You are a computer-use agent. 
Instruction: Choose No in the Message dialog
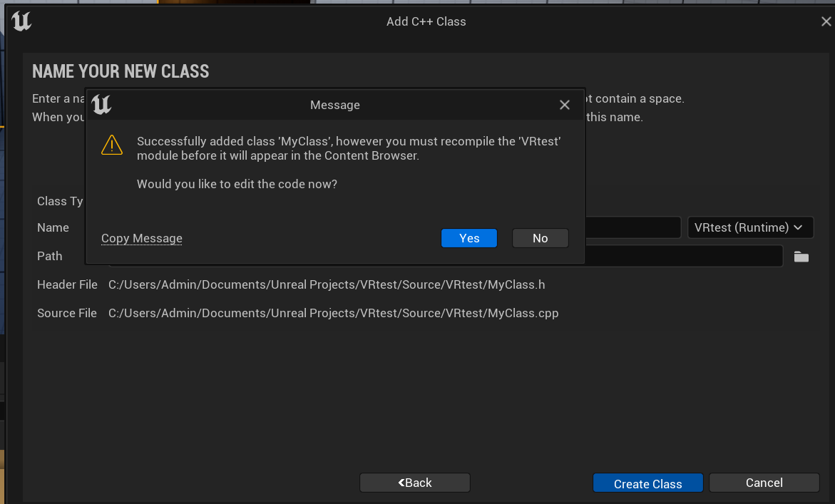[x=541, y=238]
